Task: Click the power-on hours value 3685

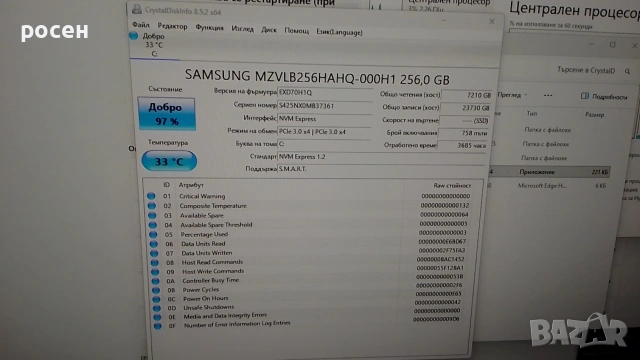Action: (x=463, y=145)
